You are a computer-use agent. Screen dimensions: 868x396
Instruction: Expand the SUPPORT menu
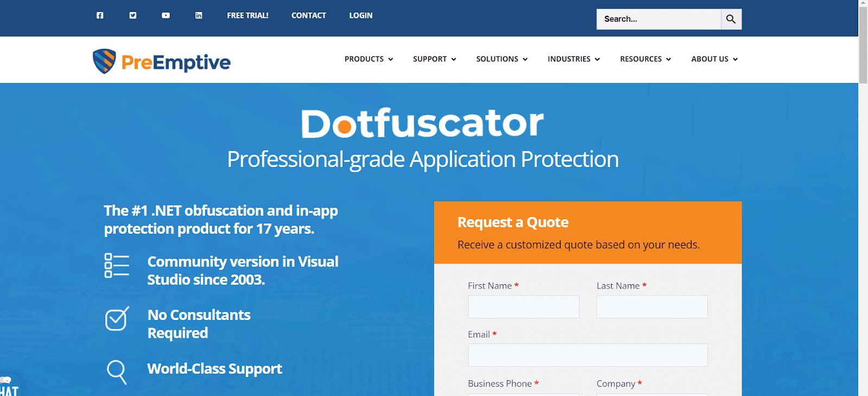[435, 59]
